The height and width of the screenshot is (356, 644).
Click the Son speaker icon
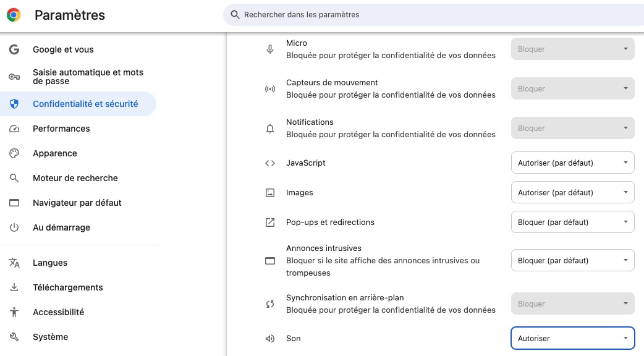[x=270, y=339]
